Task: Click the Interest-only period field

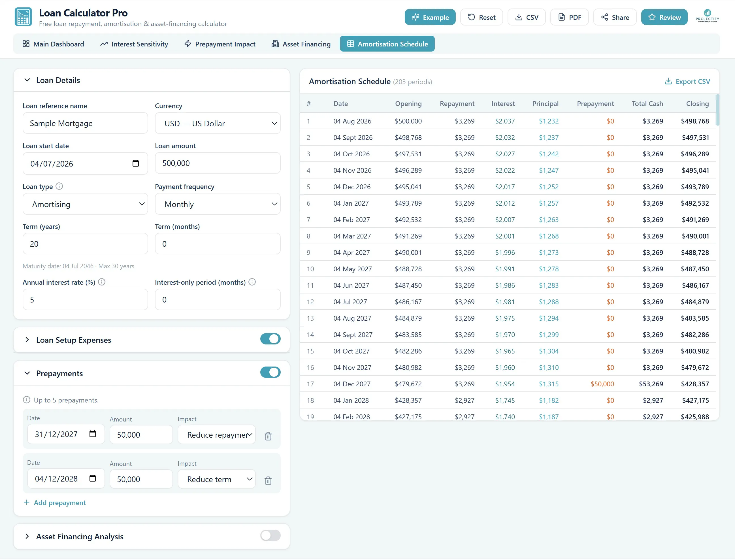Action: pos(218,299)
